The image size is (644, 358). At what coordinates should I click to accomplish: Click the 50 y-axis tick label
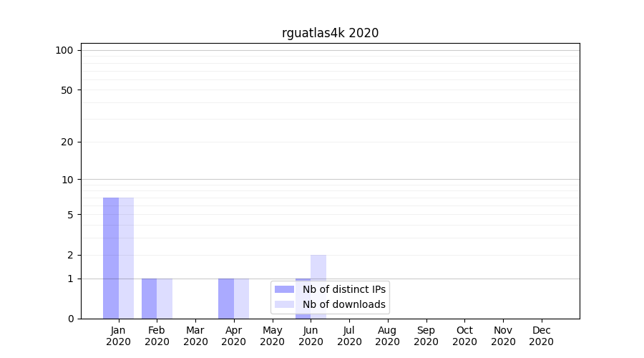pyautogui.click(x=67, y=90)
